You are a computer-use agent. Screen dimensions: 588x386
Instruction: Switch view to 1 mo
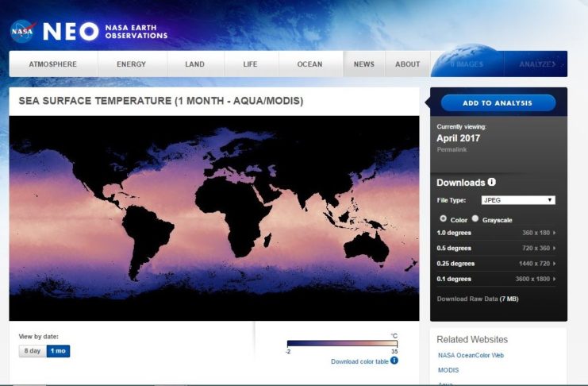pos(58,351)
